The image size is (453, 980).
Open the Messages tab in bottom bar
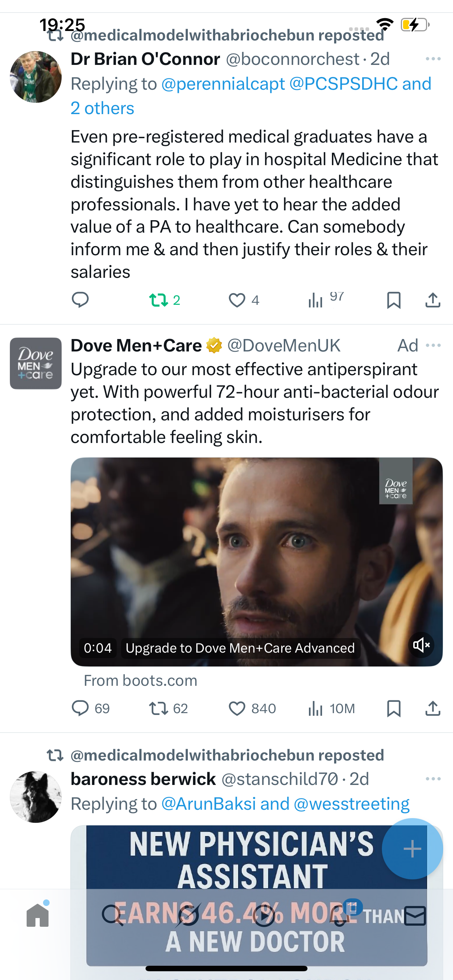coord(415,915)
